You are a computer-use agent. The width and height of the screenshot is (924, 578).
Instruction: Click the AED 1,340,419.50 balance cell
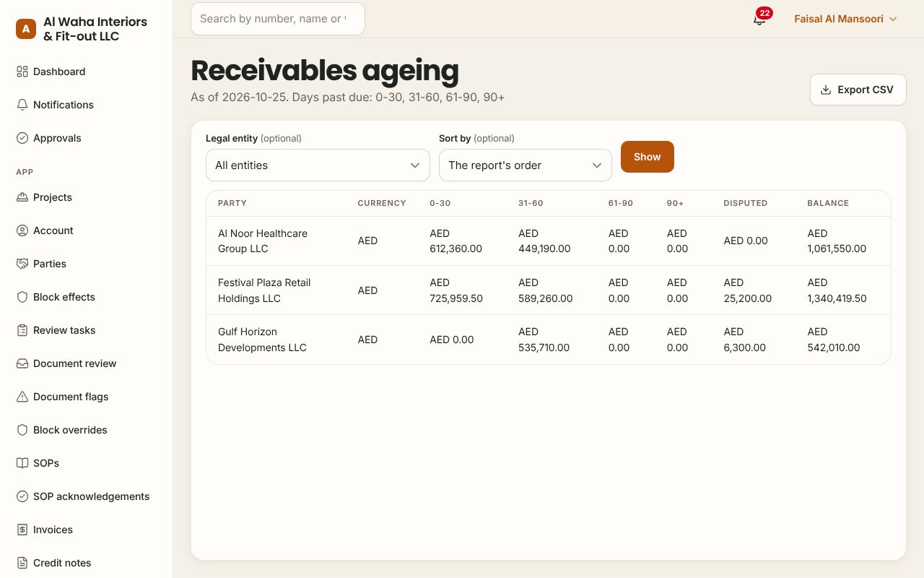[x=837, y=290]
